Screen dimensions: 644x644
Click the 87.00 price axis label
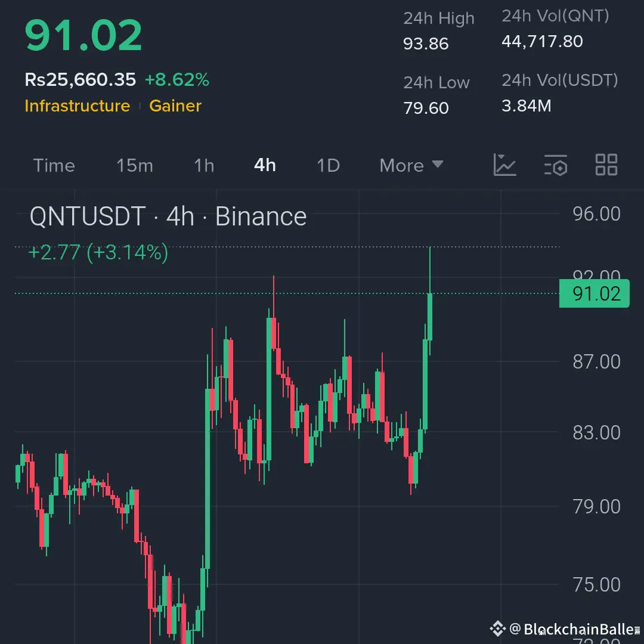pos(596,362)
